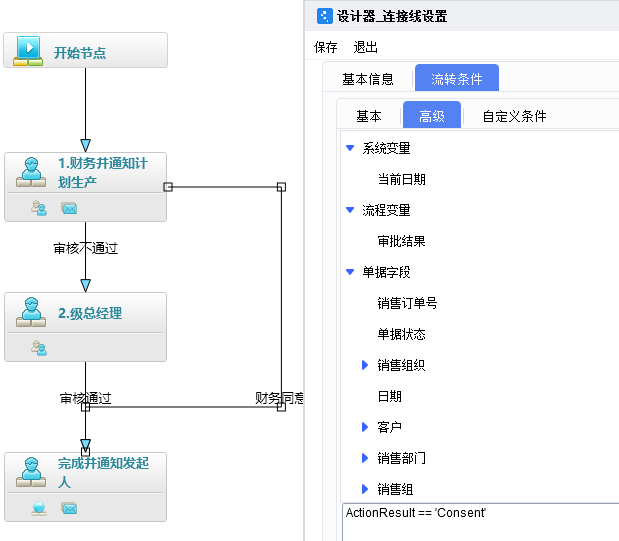This screenshot has width=619, height=541.
Task: Expand the 销售组织 field node
Action: 365,365
